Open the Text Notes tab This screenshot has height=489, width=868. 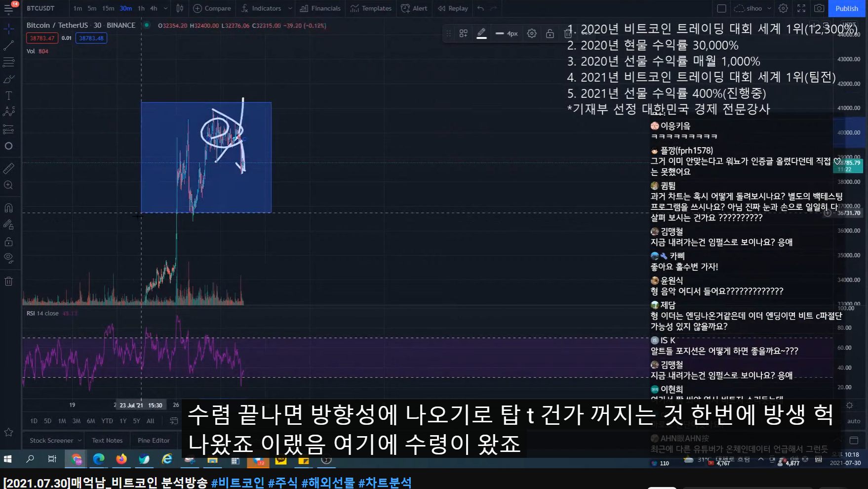(x=107, y=441)
